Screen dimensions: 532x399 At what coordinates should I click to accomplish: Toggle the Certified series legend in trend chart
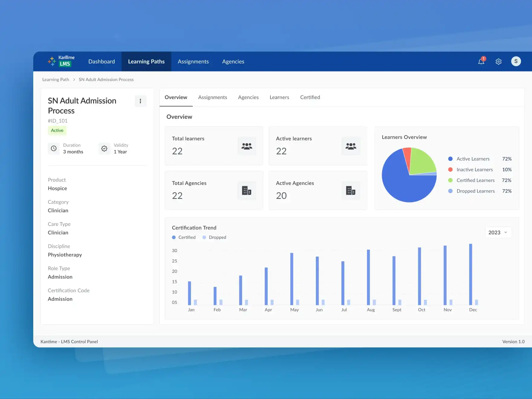[x=184, y=237]
